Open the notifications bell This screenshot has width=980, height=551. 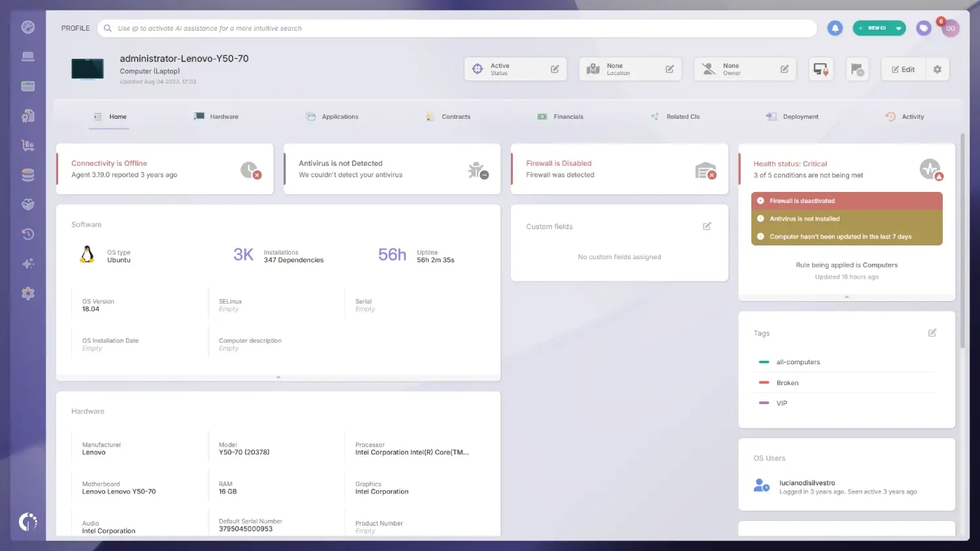[835, 28]
